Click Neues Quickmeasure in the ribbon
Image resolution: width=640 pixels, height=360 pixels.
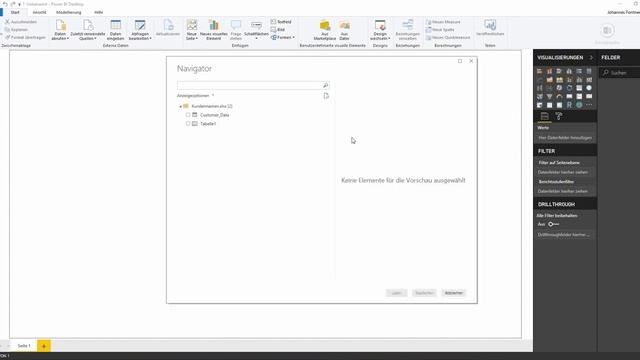pos(448,37)
